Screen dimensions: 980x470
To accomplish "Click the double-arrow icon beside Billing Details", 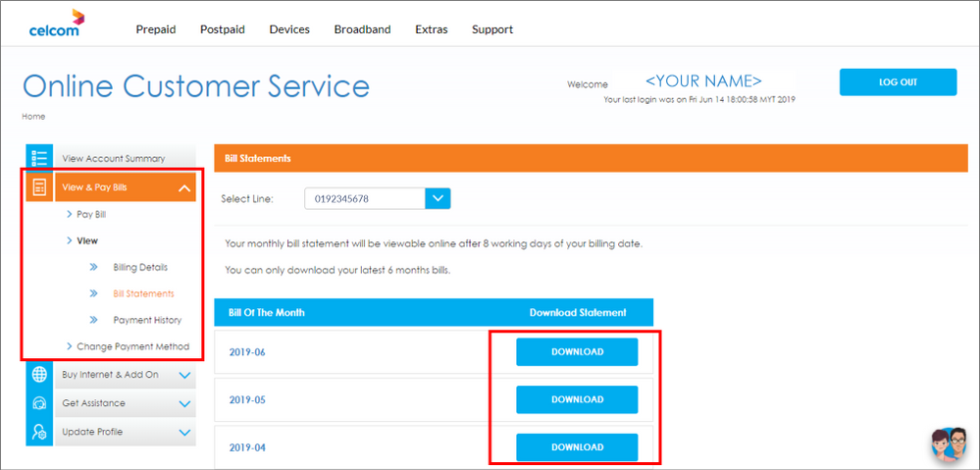I will 94,267.
